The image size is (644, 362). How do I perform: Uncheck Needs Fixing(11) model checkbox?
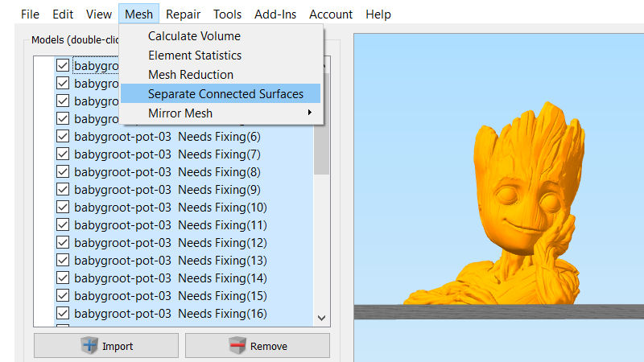(x=63, y=224)
